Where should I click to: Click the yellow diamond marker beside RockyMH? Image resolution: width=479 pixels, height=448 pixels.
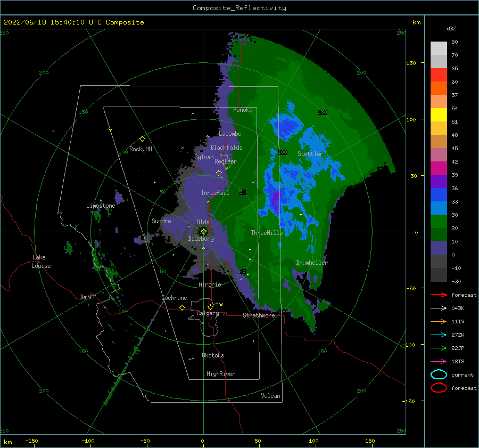click(x=142, y=139)
